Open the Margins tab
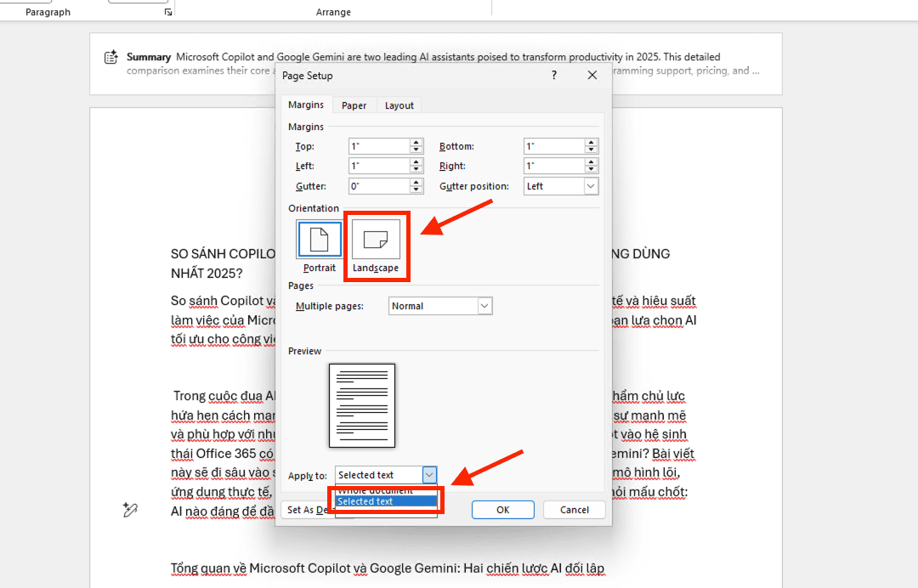 tap(306, 105)
